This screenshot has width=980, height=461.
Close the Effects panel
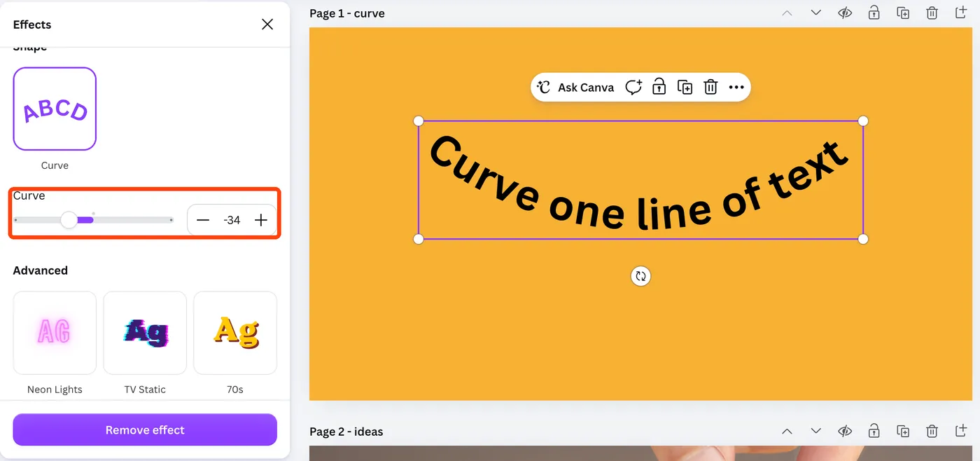[267, 25]
